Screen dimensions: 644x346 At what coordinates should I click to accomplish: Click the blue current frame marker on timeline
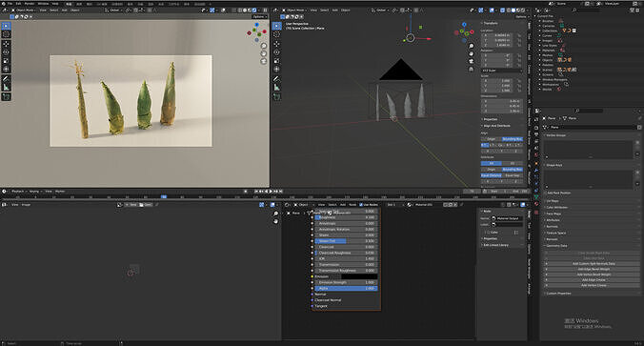point(164,197)
